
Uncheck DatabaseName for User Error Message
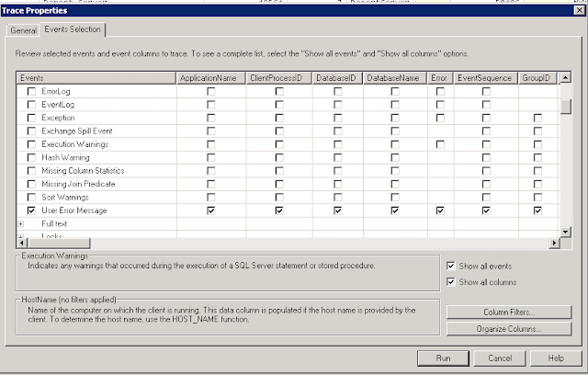[394, 210]
